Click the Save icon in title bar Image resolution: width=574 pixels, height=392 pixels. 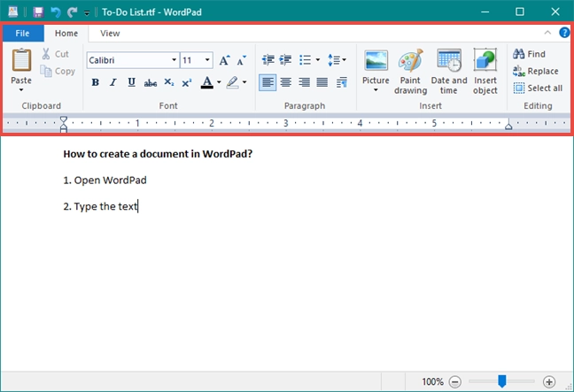pyautogui.click(x=38, y=12)
